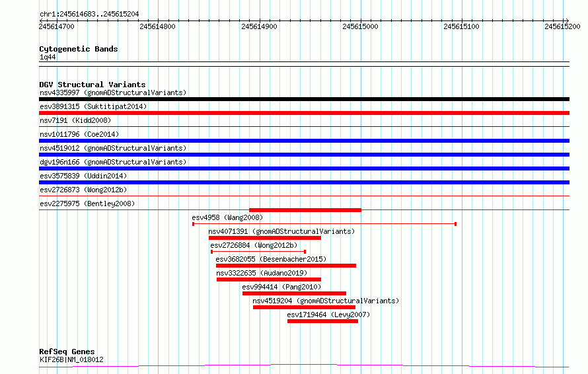Open nsv3322635 (Audano2019) label
The image size is (588, 374).
tap(262, 273)
